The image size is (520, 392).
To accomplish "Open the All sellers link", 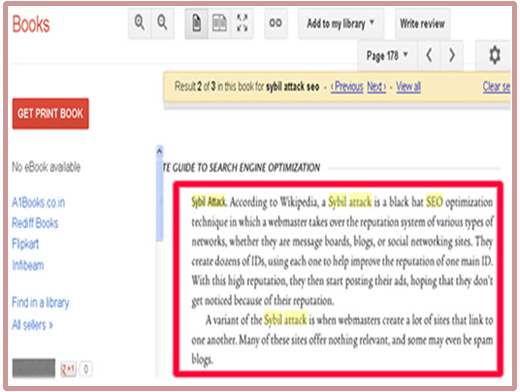I will click(32, 325).
